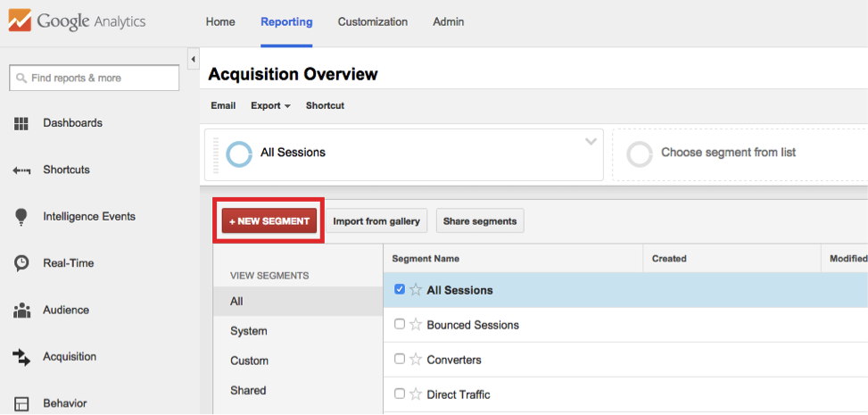Click the Google Analytics logo

tap(77, 22)
